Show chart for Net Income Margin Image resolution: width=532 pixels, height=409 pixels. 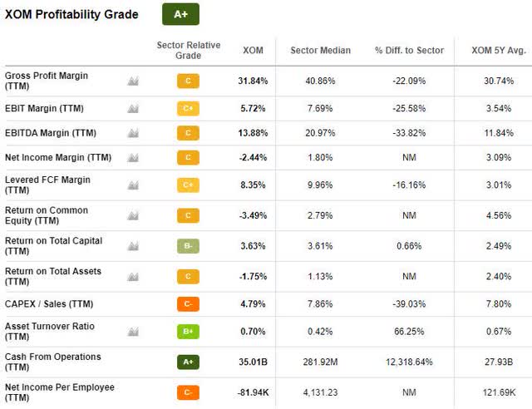133,157
